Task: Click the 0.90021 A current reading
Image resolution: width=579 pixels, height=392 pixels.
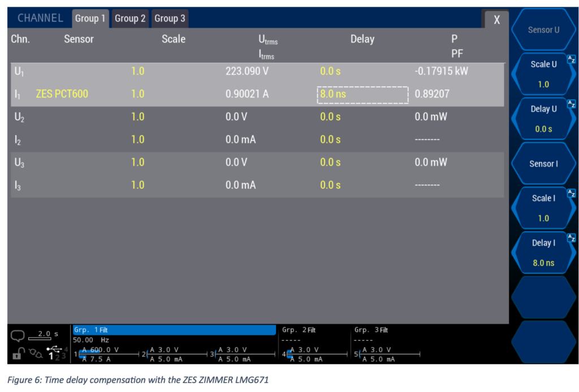Action: click(247, 94)
